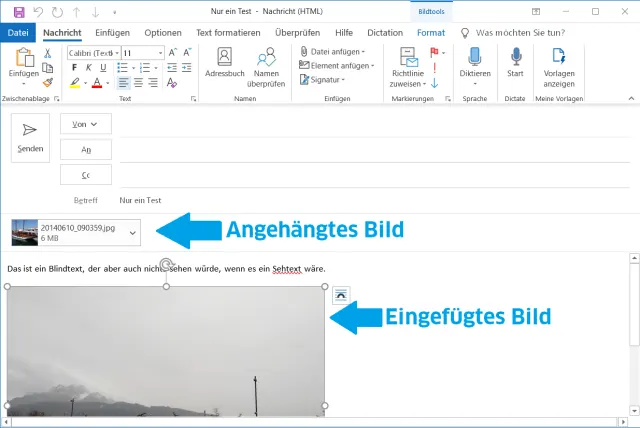
Task: Center the text
Action: pos(138,83)
